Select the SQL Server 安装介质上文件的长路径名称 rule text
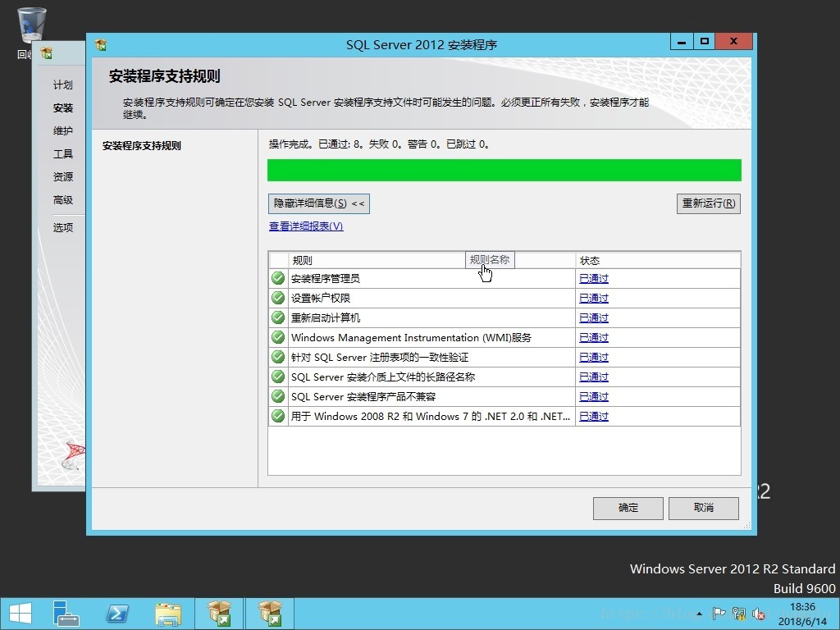Viewport: 840px width, 630px height. (x=382, y=377)
